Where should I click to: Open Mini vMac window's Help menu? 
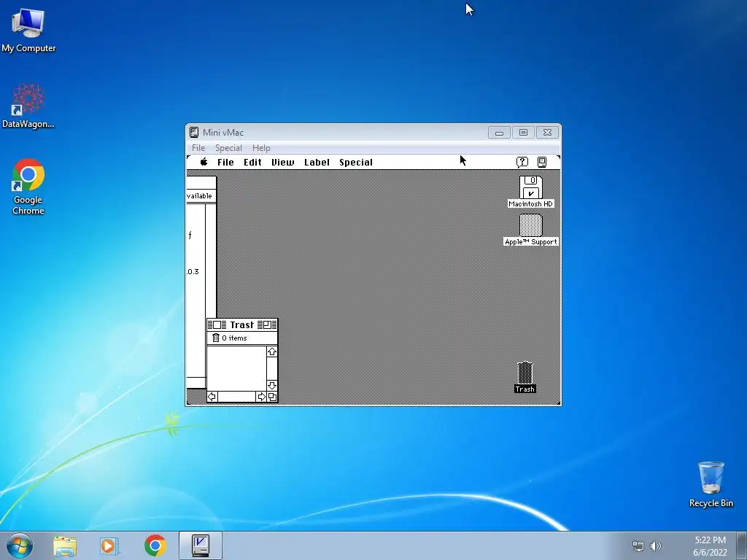pos(261,148)
